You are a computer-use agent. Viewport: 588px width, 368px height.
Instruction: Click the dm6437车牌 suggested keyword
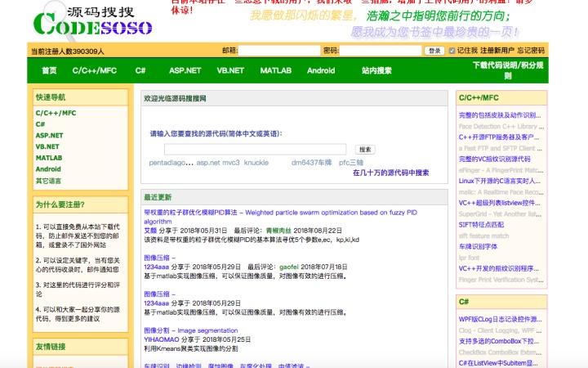click(312, 163)
